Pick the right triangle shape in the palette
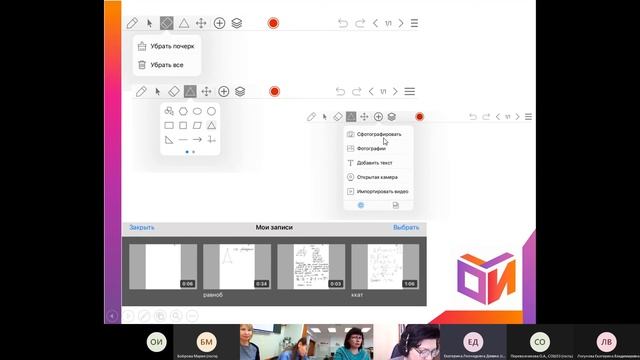This screenshot has height=360, width=640. (169, 140)
